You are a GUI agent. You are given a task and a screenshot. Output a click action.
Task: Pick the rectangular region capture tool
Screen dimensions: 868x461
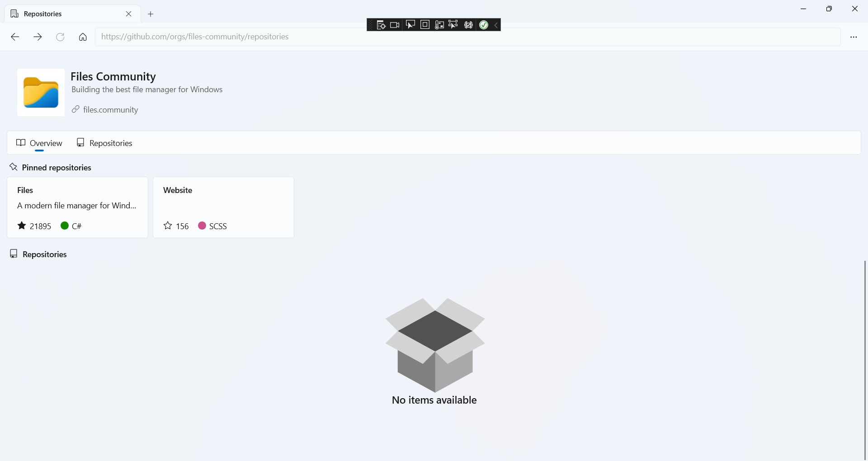[x=425, y=25]
